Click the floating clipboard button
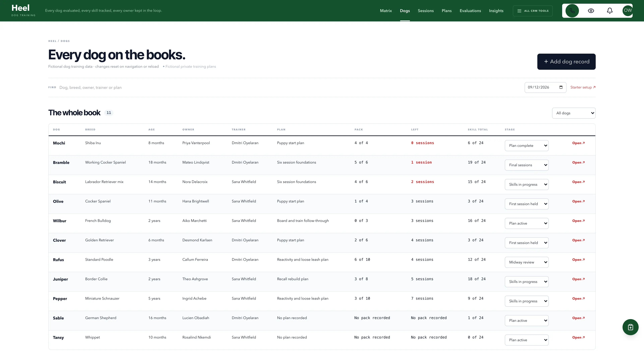 [630, 327]
